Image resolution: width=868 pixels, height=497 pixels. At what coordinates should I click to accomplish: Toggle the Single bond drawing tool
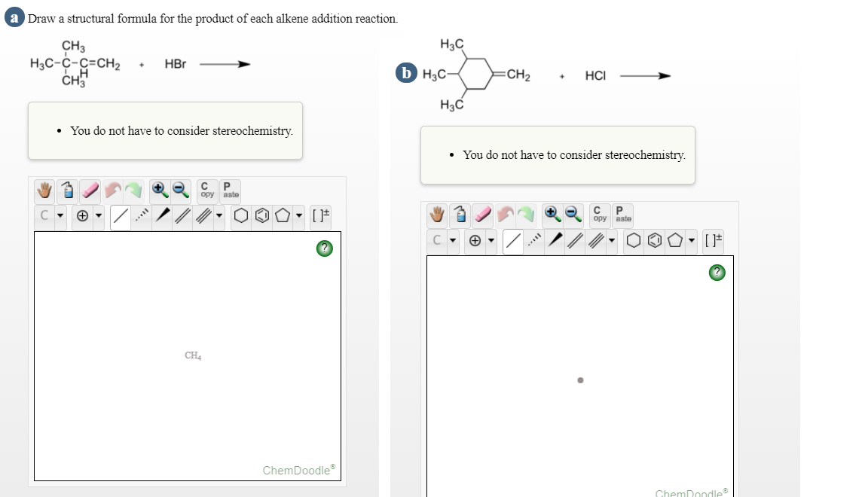[x=121, y=218]
